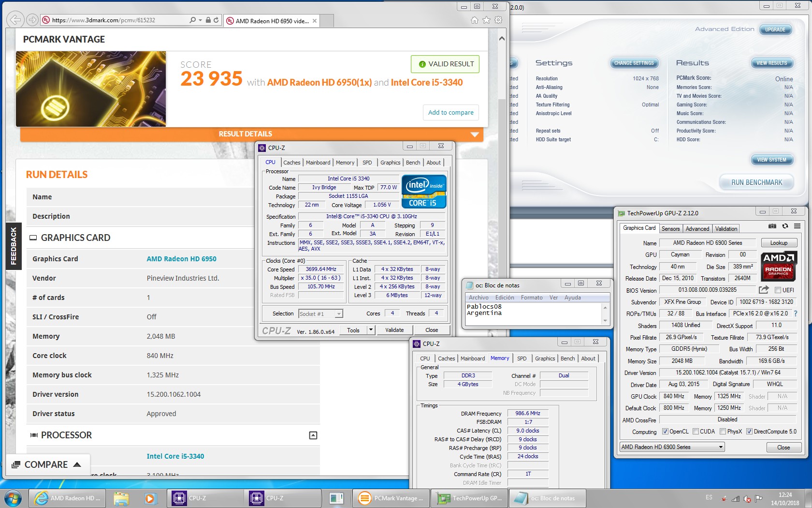The height and width of the screenshot is (508, 812).
Task: Toggle PhysX checkbox in GPU-Z
Action: pos(723,432)
